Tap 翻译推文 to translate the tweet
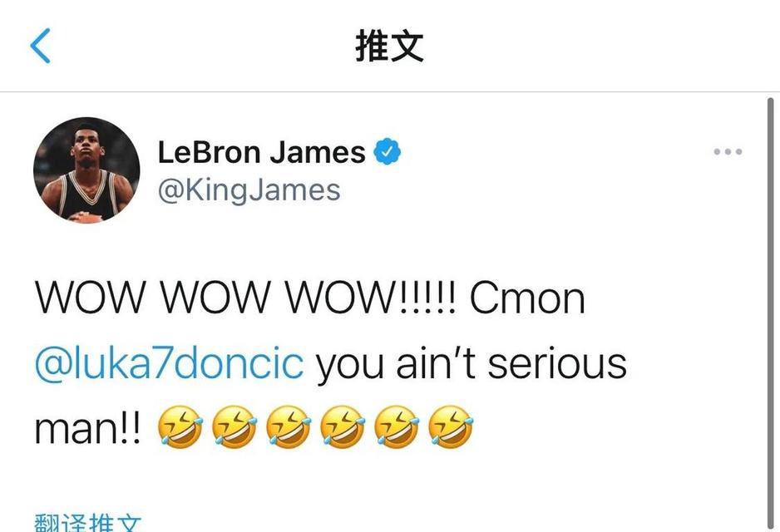Screen dimensions: 780x532 [x=88, y=523]
